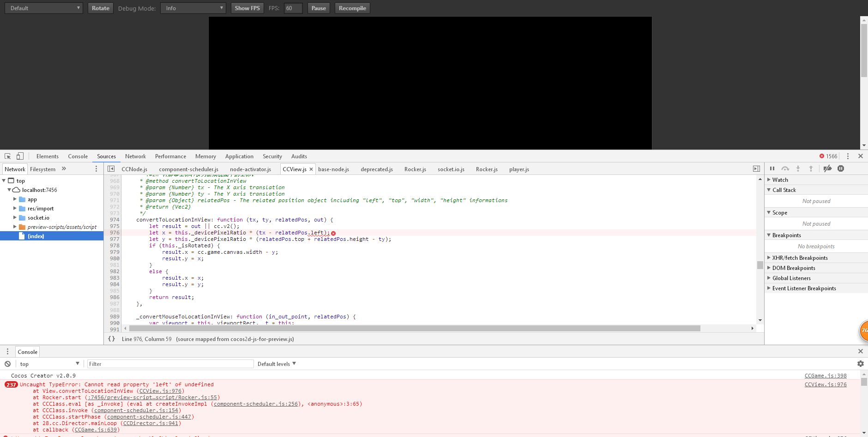Expand DOM Breakpoints section
868x437 pixels.
[x=816, y=268]
